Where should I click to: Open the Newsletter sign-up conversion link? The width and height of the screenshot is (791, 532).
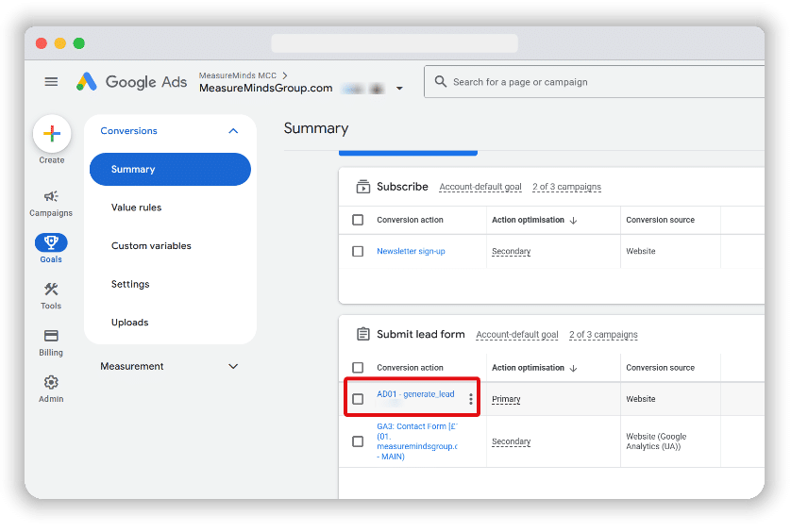(x=411, y=252)
